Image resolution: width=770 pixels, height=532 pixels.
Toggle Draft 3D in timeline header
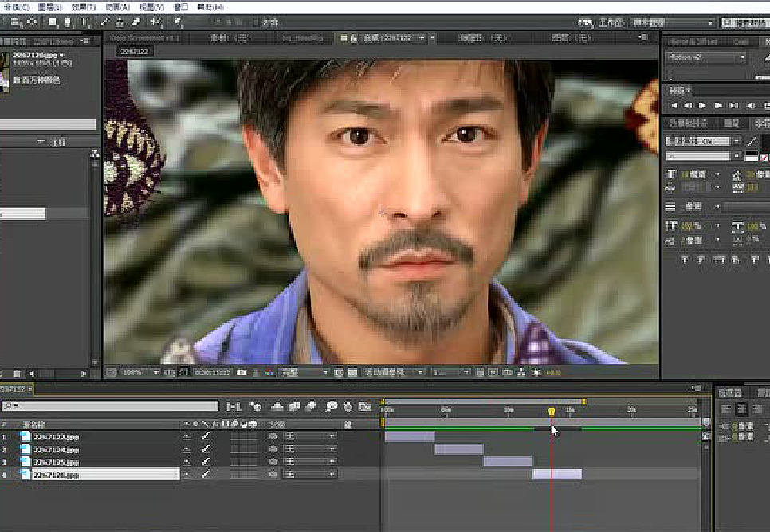[x=256, y=406]
